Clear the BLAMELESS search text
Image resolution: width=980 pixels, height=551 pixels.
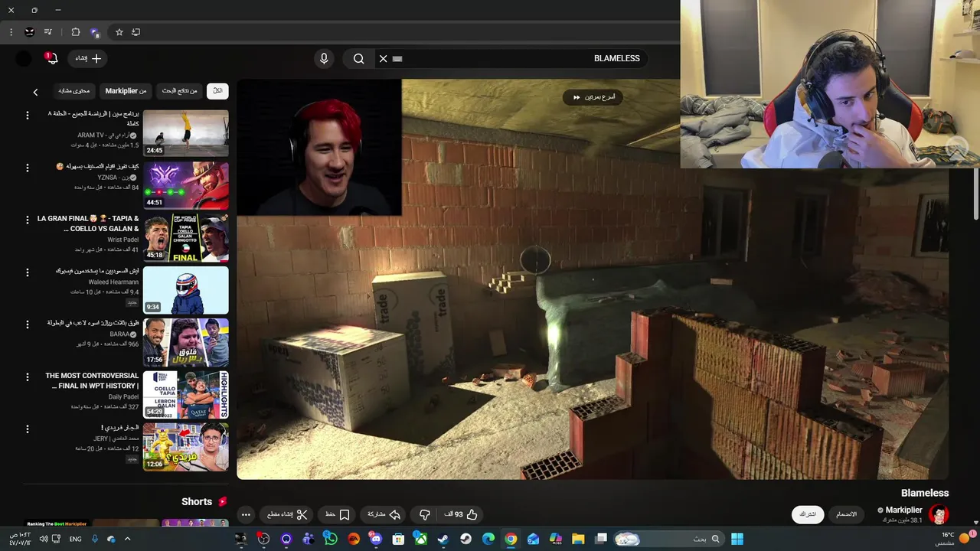tap(383, 58)
